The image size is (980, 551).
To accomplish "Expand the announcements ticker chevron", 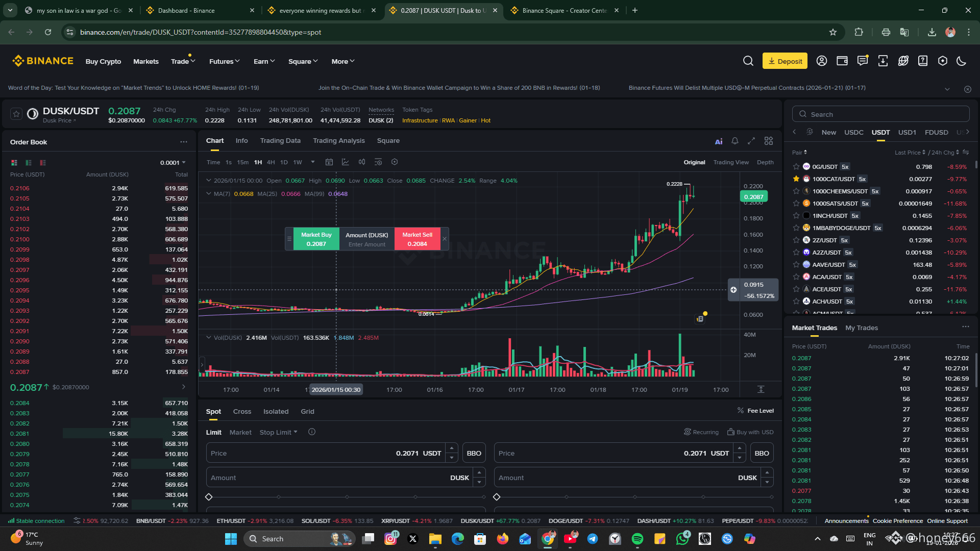I will tap(947, 89).
